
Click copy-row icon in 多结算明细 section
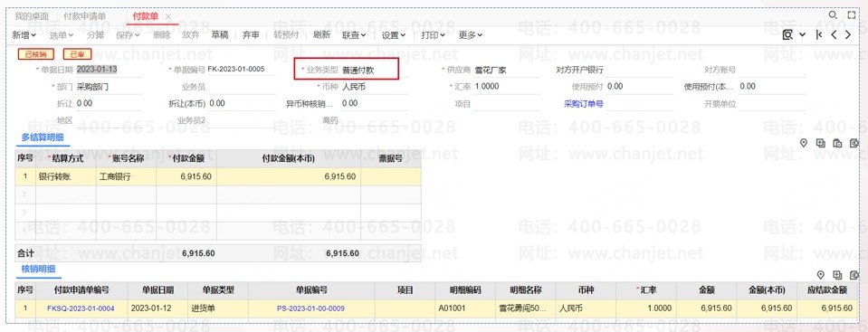click(x=837, y=143)
